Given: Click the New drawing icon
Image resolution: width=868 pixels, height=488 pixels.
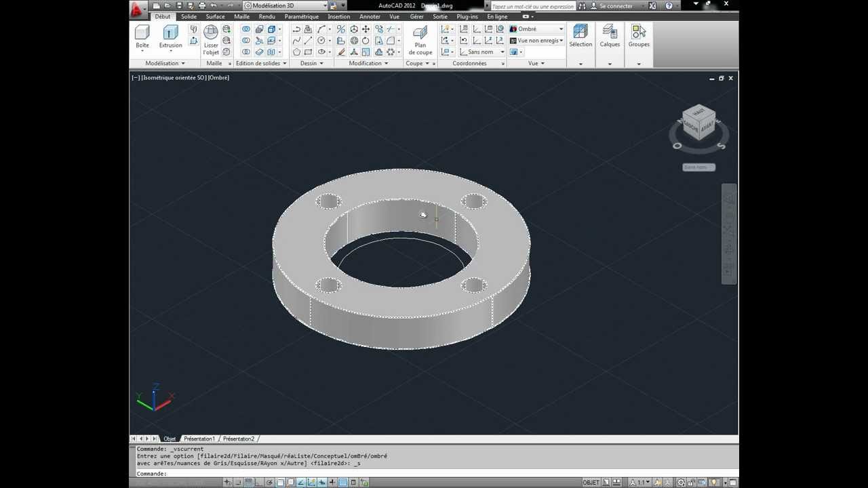Looking at the screenshot, I should [157, 5].
